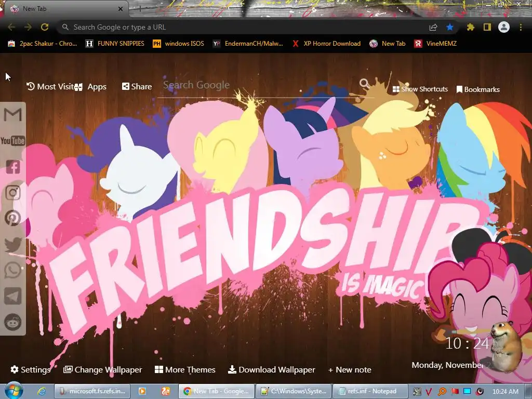Click Change Wallpaper
This screenshot has width=532, height=399.
pyautogui.click(x=102, y=369)
